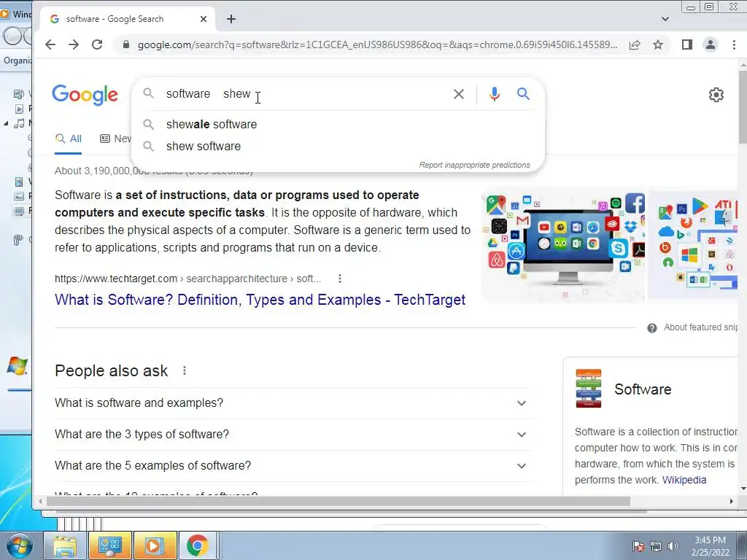Bookmark this page with the star icon
This screenshot has width=747, height=560.
tap(658, 44)
